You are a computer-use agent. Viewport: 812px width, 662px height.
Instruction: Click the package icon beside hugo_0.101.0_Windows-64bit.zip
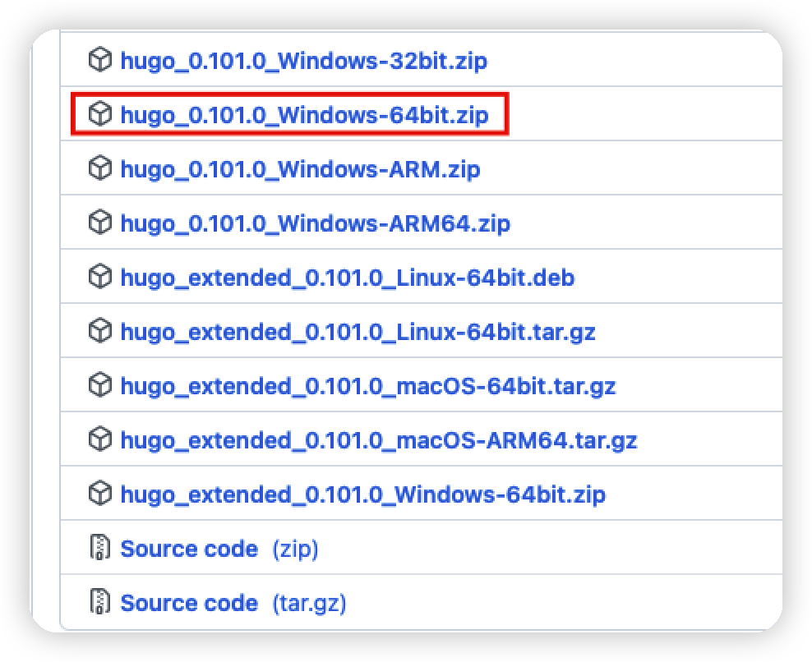(x=99, y=115)
